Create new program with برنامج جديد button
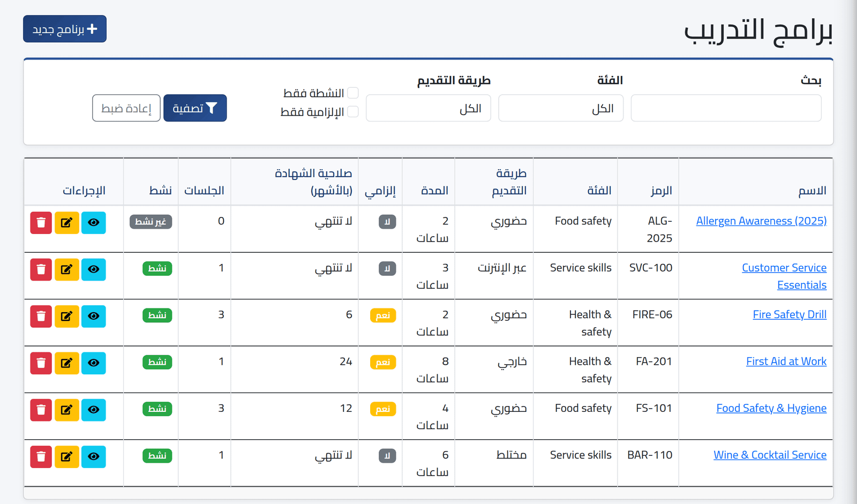This screenshot has height=504, width=857. [x=65, y=29]
